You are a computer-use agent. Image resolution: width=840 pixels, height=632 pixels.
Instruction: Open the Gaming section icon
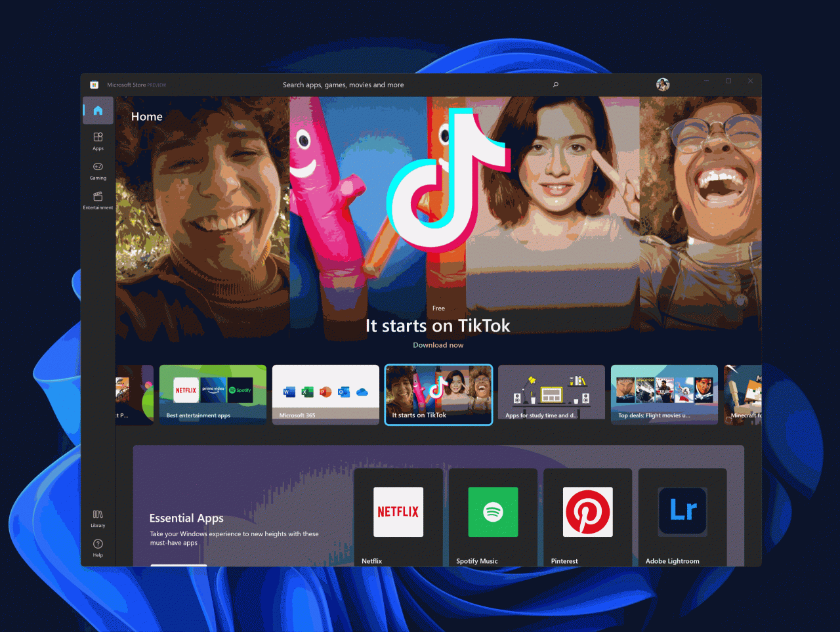point(98,167)
